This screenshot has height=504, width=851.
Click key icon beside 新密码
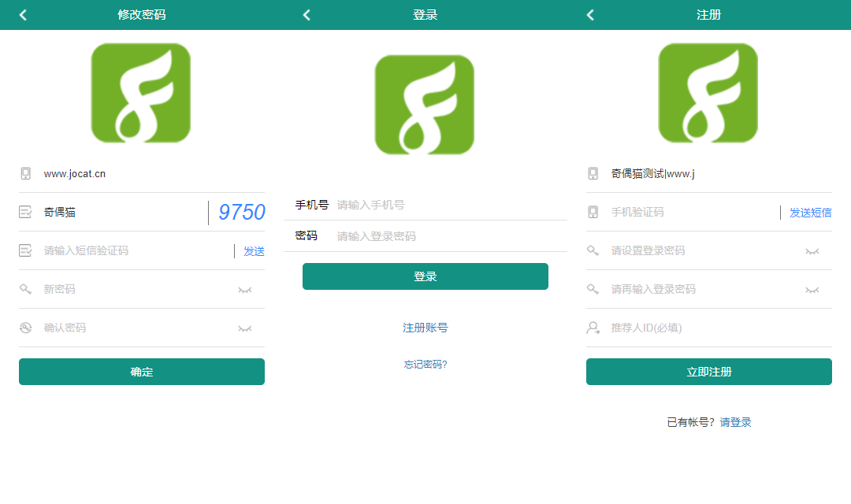click(25, 289)
